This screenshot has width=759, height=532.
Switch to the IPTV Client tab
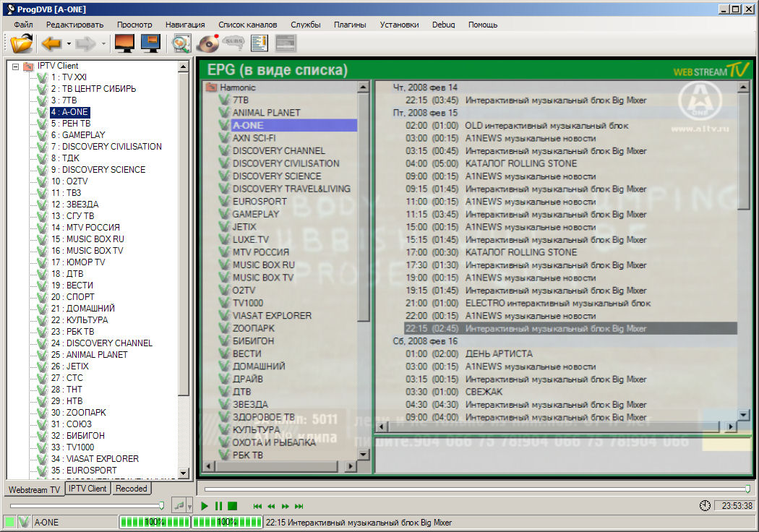click(x=87, y=489)
